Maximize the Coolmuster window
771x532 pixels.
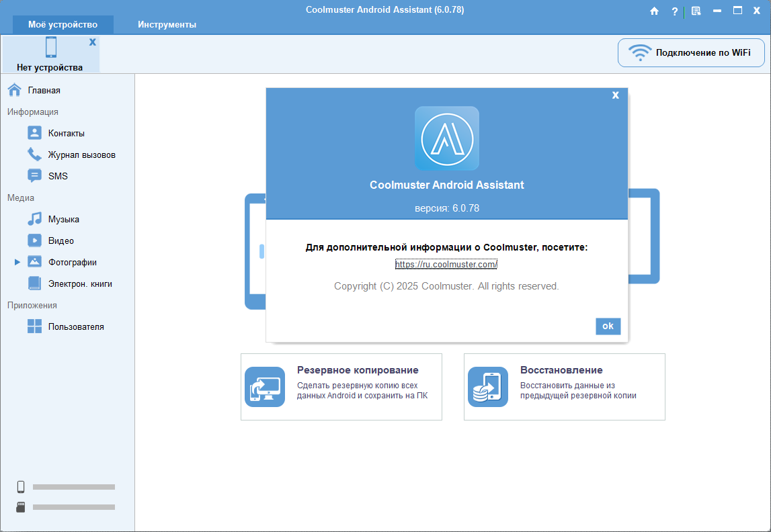point(737,10)
